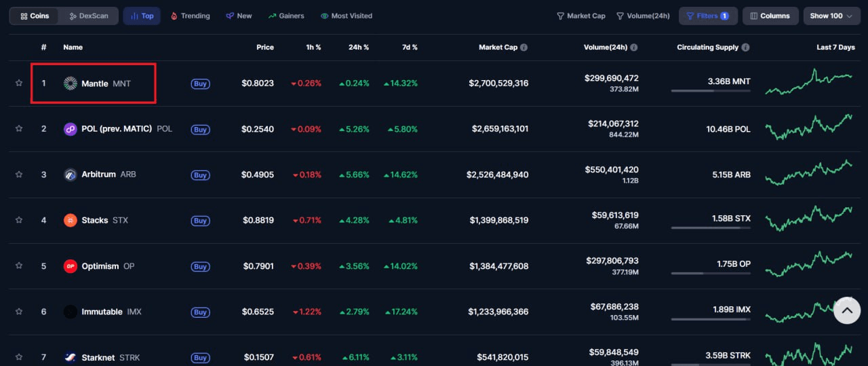Add Optimism to watchlist with star
The image size is (868, 366).
pos(19,266)
